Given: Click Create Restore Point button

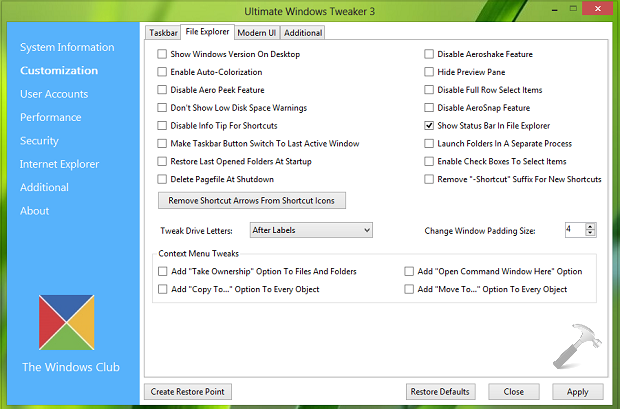Looking at the screenshot, I should (x=188, y=392).
